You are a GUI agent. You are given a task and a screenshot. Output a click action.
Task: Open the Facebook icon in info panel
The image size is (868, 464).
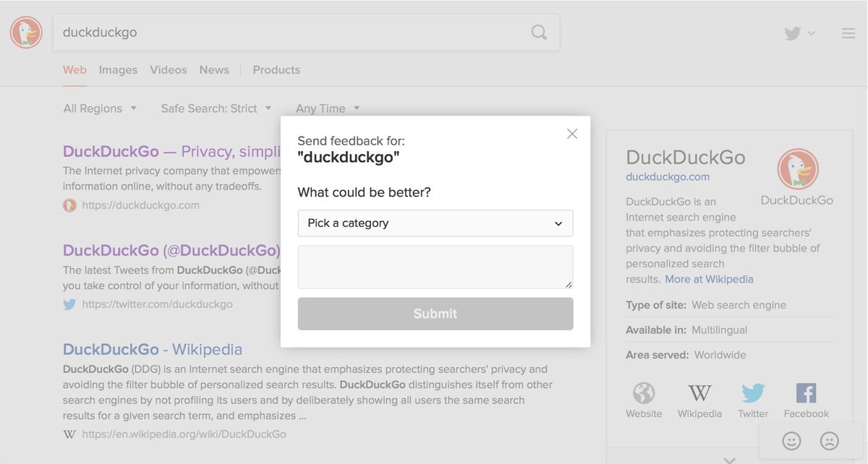806,393
